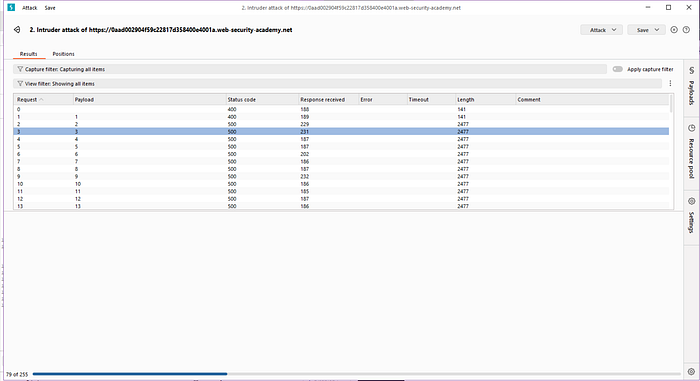The image size is (700, 381).
Task: Open the help question mark icon
Action: pyautogui.click(x=687, y=30)
